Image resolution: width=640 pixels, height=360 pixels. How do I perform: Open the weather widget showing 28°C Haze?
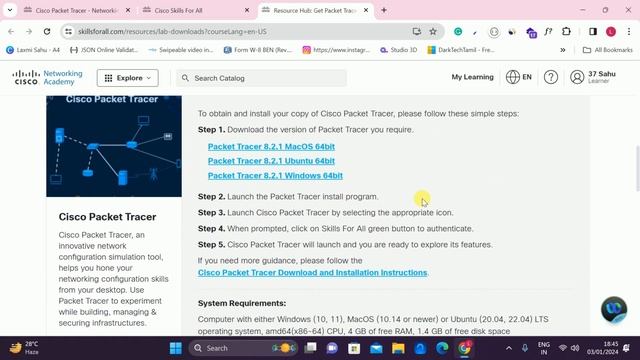[x=24, y=348]
